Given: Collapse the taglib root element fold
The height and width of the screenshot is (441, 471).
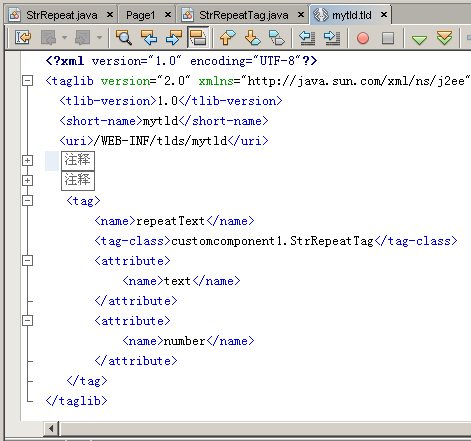Looking at the screenshot, I should [28, 81].
